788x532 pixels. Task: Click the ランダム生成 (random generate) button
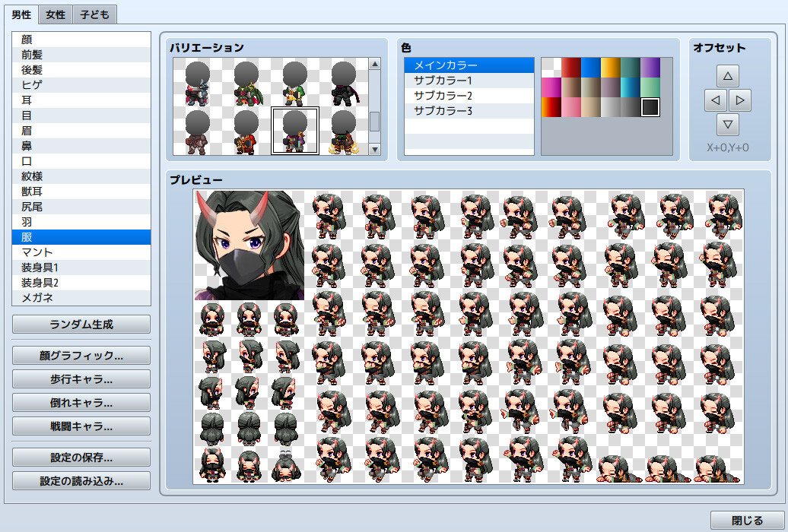tap(81, 325)
